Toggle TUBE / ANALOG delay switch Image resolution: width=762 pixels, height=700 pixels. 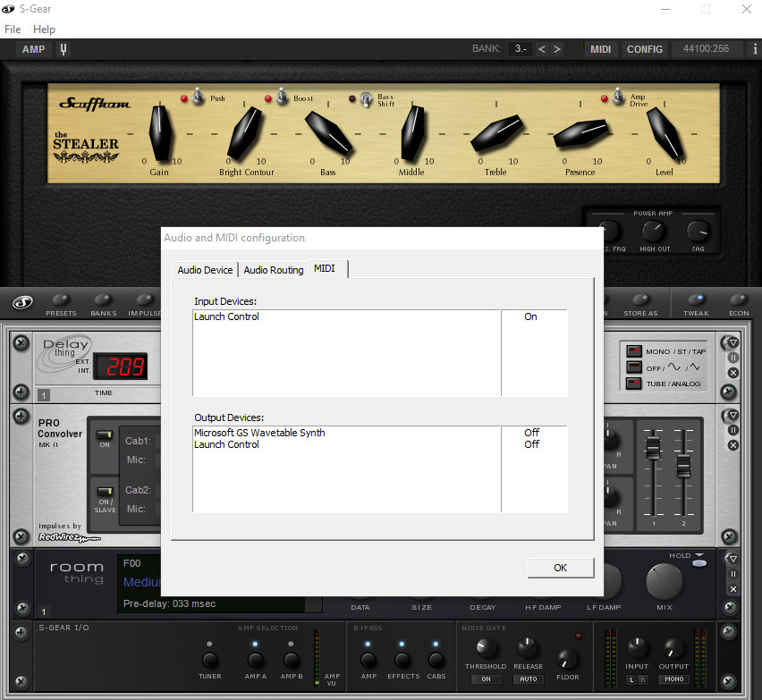[634, 384]
